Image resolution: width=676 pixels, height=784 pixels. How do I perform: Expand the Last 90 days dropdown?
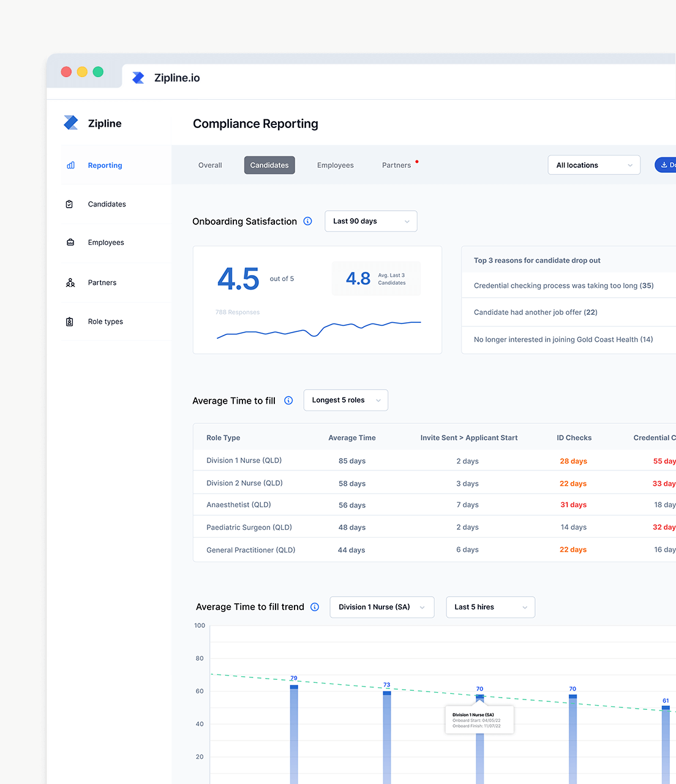pyautogui.click(x=370, y=221)
